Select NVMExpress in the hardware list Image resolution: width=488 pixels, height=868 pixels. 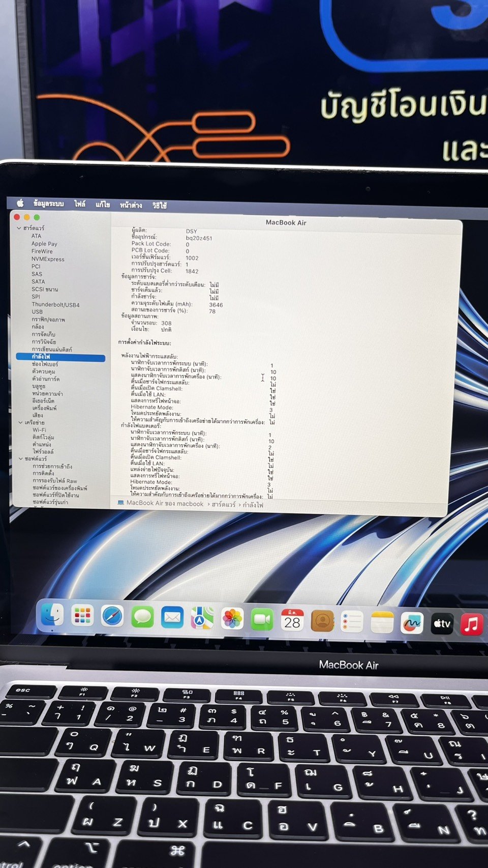click(48, 259)
